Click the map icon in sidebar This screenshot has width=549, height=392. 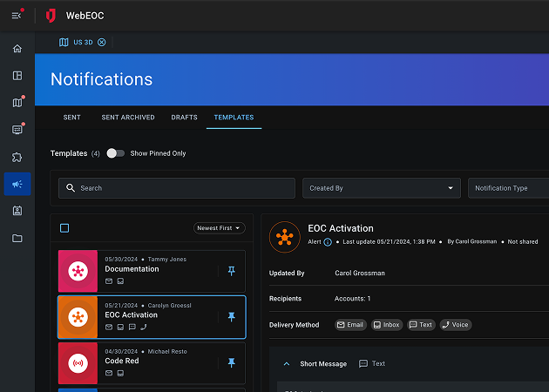[17, 103]
